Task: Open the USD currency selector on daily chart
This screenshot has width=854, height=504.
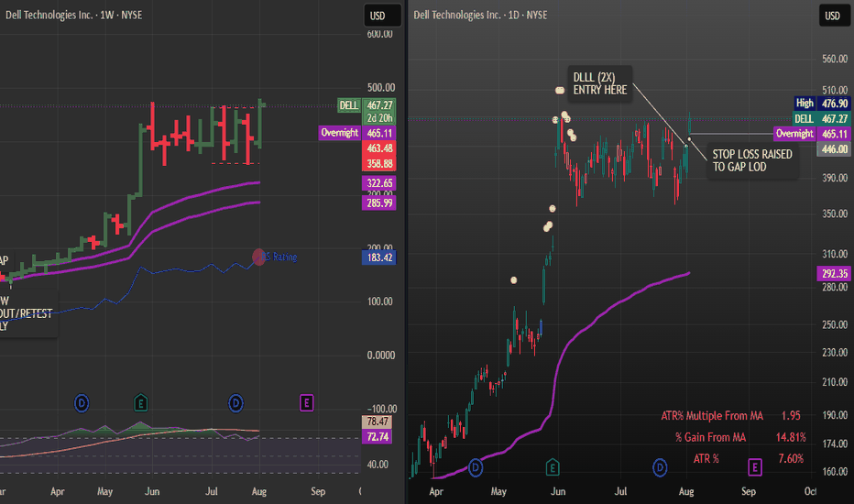Action: pyautogui.click(x=834, y=16)
